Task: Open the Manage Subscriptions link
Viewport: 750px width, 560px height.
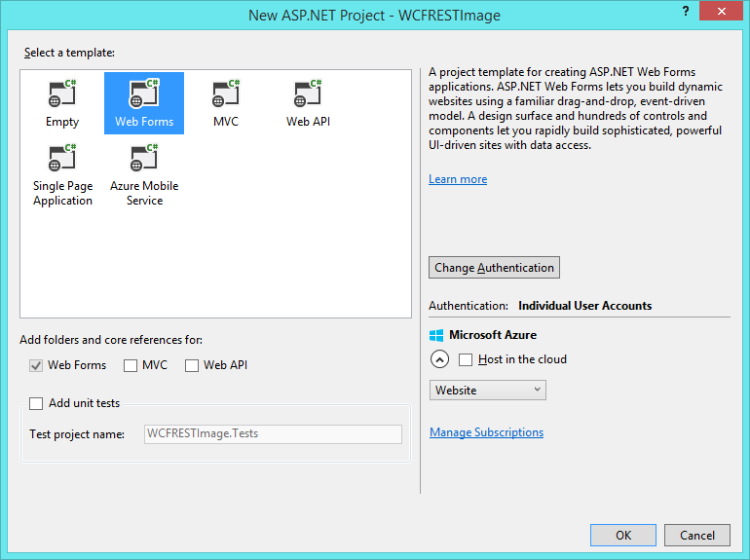Action: point(486,432)
